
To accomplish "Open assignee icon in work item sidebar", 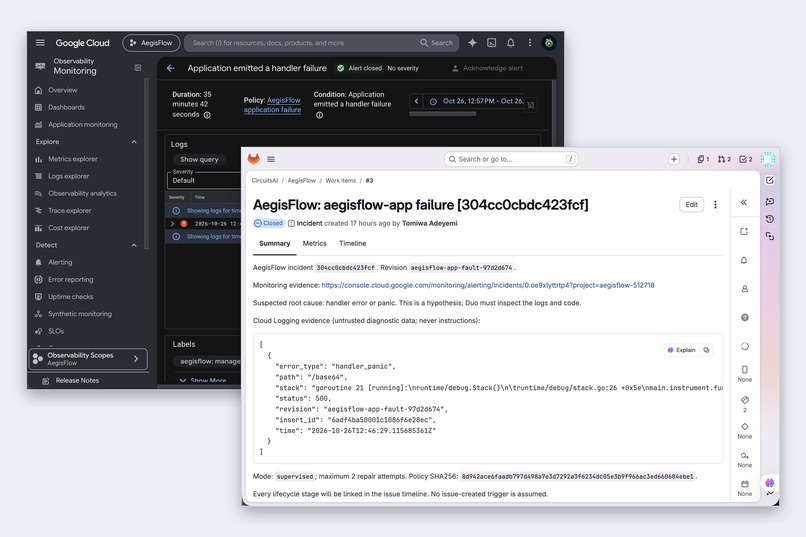I will 744,289.
